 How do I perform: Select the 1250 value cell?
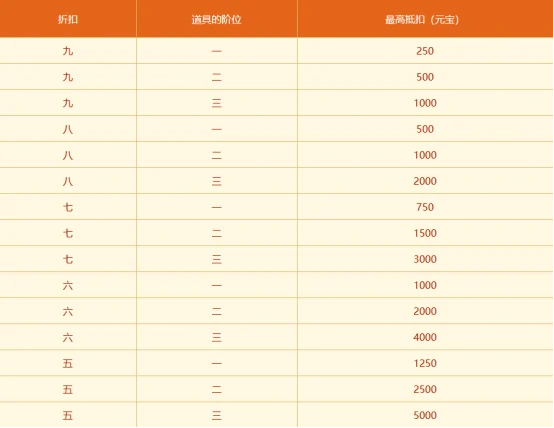point(425,363)
